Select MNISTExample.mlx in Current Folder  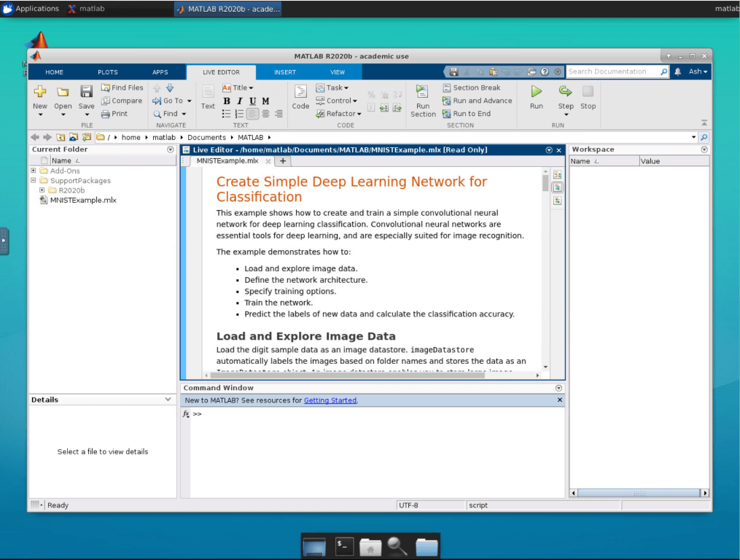[x=83, y=201]
